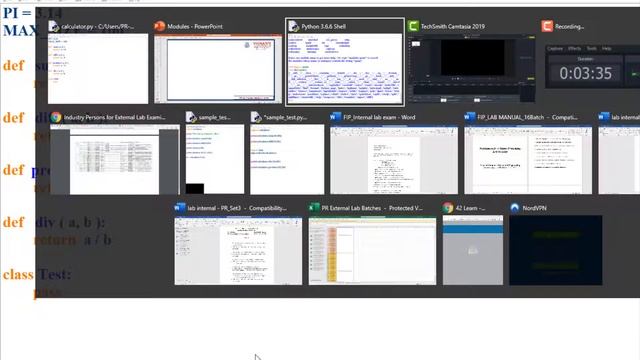Open the lab internal - PR_Set3 document preview

pos(238,251)
